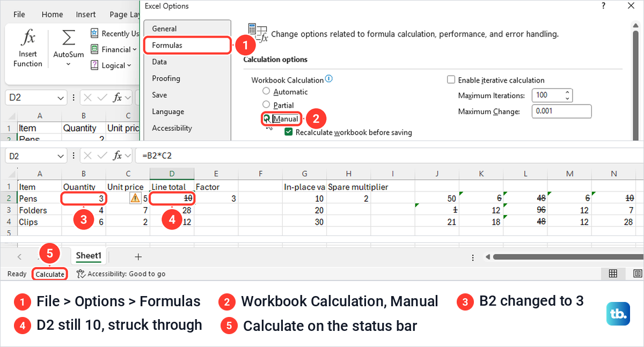The image size is (644, 347).
Task: Uncheck Recalculate workbook before saving
Action: 289,132
